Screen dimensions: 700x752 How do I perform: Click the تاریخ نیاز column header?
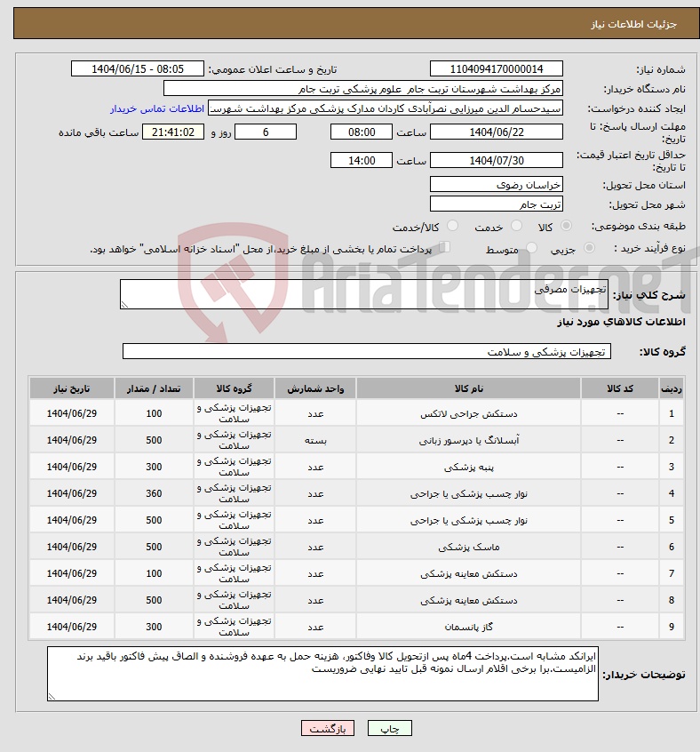72,388
